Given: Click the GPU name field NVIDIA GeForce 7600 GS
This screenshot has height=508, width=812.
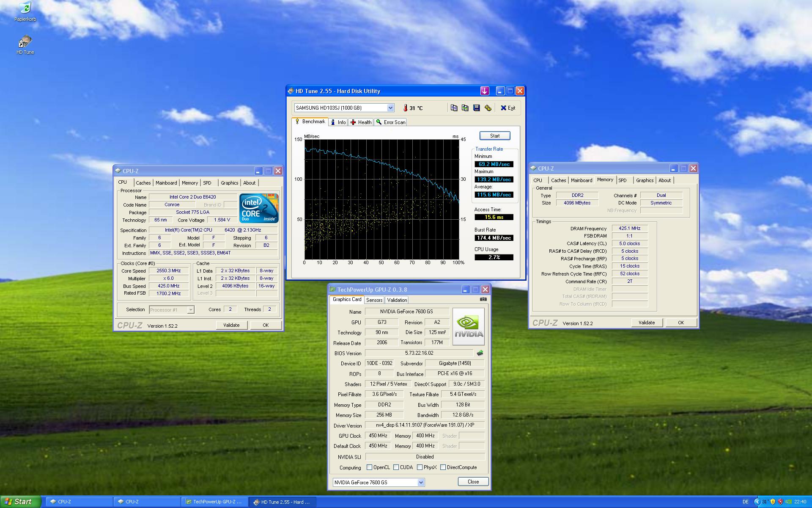Looking at the screenshot, I should 406,312.
